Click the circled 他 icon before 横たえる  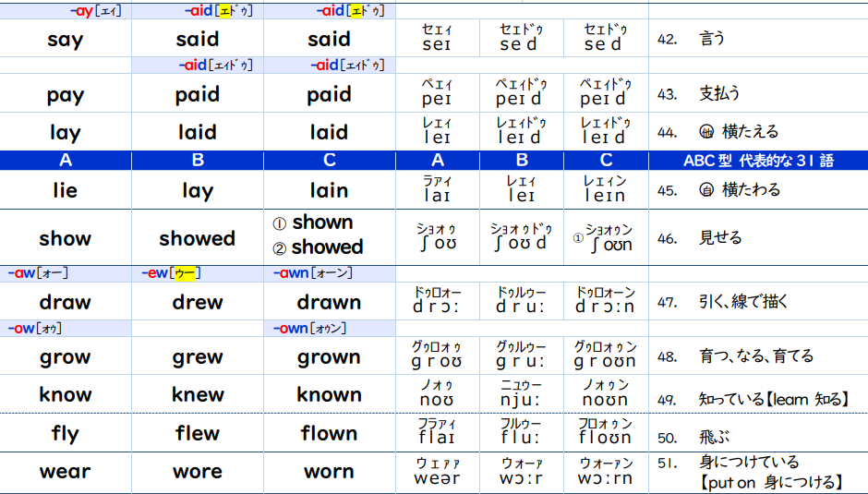tap(707, 132)
